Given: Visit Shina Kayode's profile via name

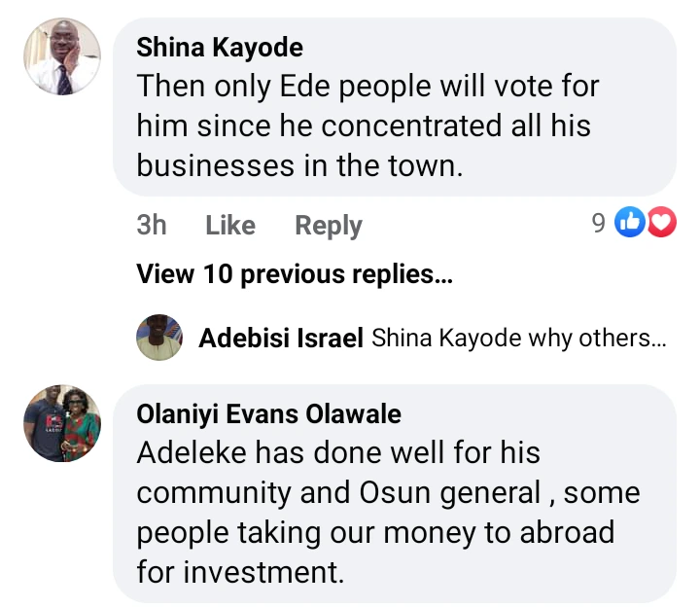Looking at the screenshot, I should pyautogui.click(x=220, y=47).
